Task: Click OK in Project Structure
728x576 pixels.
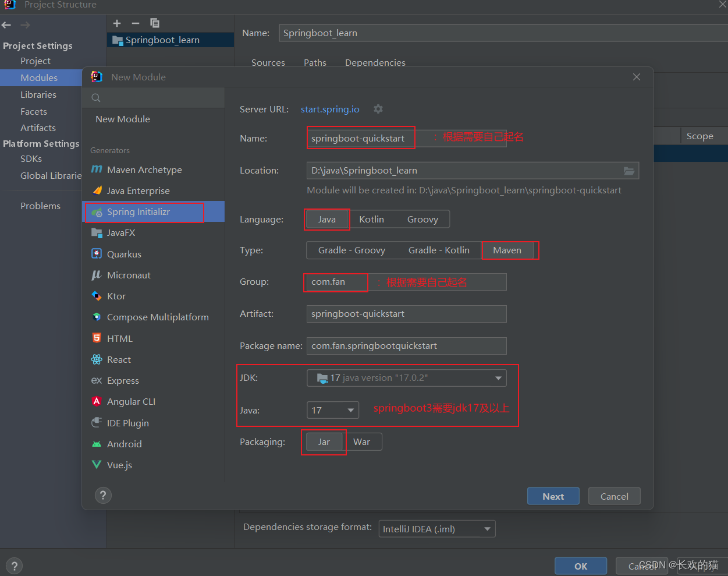Action: coord(581,566)
